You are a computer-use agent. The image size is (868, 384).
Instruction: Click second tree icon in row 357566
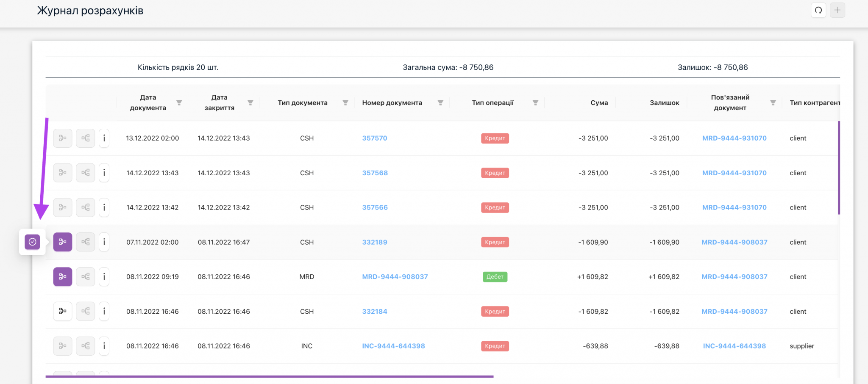pyautogui.click(x=85, y=207)
